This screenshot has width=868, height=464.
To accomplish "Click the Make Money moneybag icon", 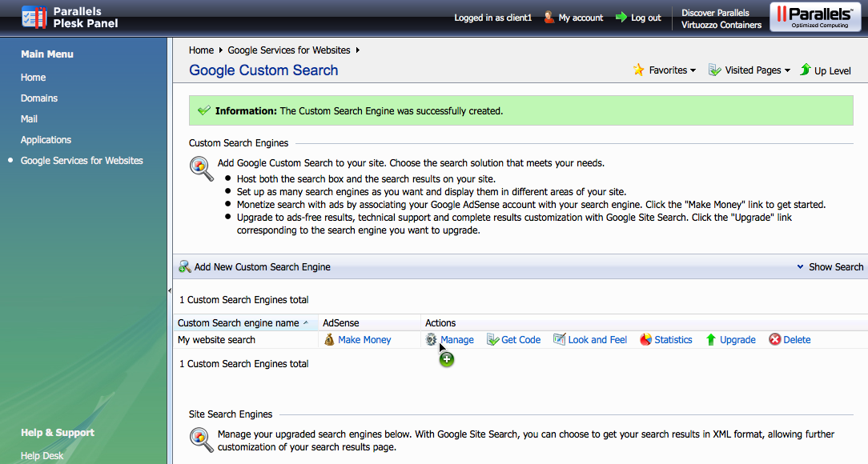I will [329, 340].
